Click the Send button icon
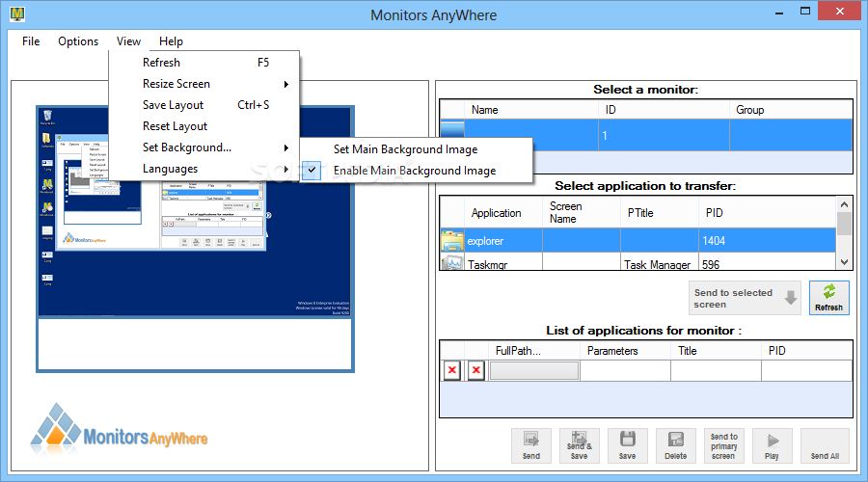Screen dimensions: 868x482 (530, 445)
